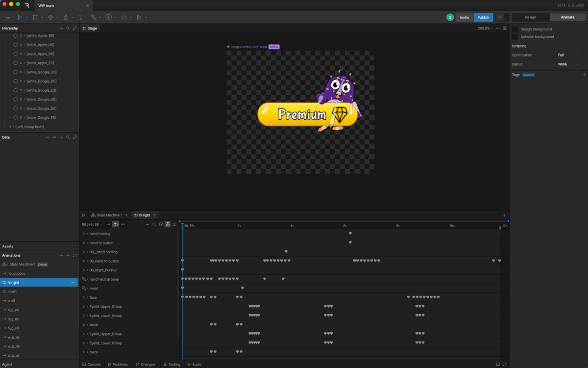Open timeline more options dots
Screen dimensions: 588x368
[x=147, y=224]
